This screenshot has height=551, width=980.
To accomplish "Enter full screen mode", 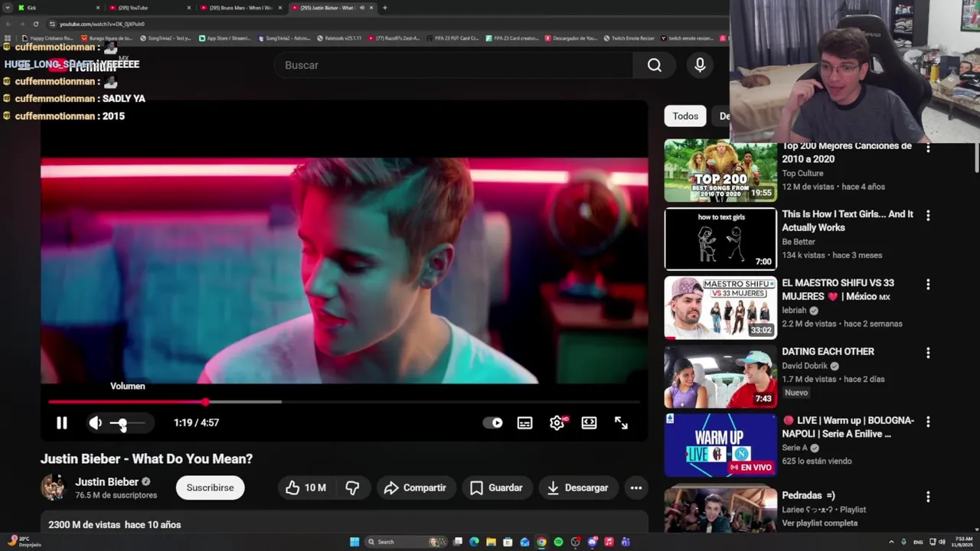I will pos(621,422).
